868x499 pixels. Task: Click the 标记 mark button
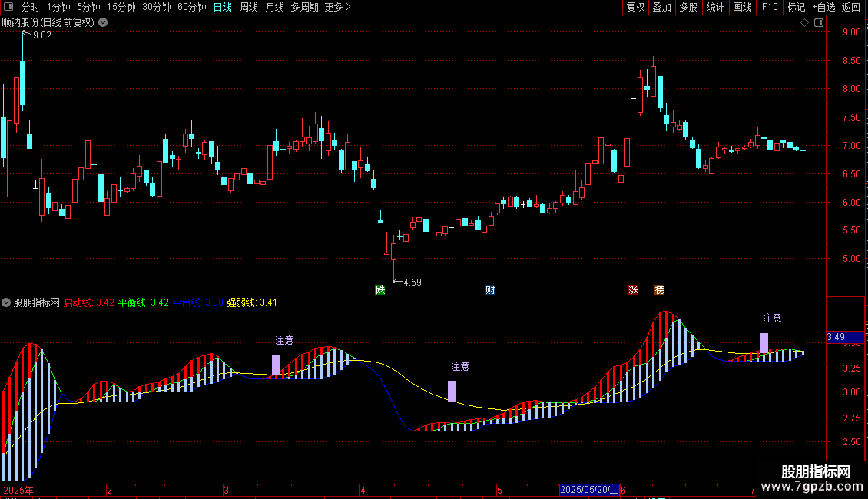click(796, 7)
